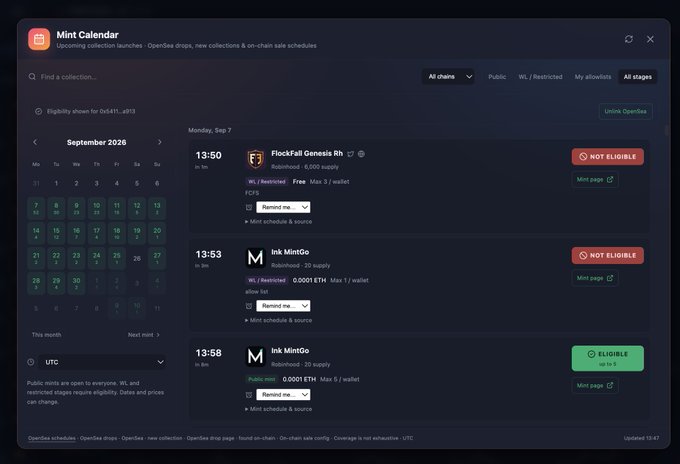Open FlockFall Genesis Rh website globe icon
The height and width of the screenshot is (464, 680).
tap(361, 154)
